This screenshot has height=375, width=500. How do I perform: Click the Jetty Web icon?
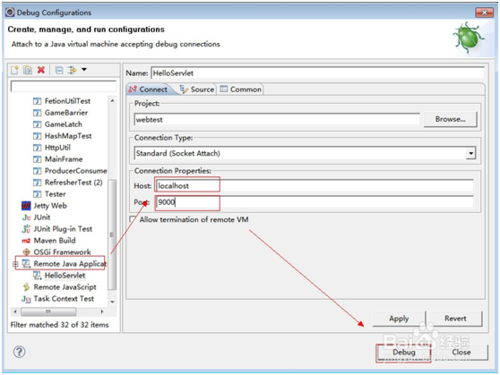26,206
